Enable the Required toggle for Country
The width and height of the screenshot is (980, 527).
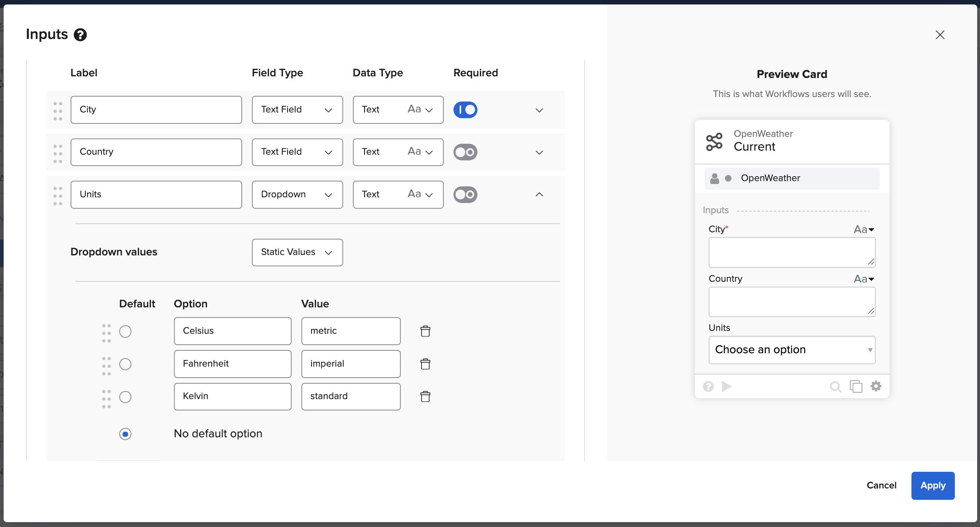coord(465,152)
